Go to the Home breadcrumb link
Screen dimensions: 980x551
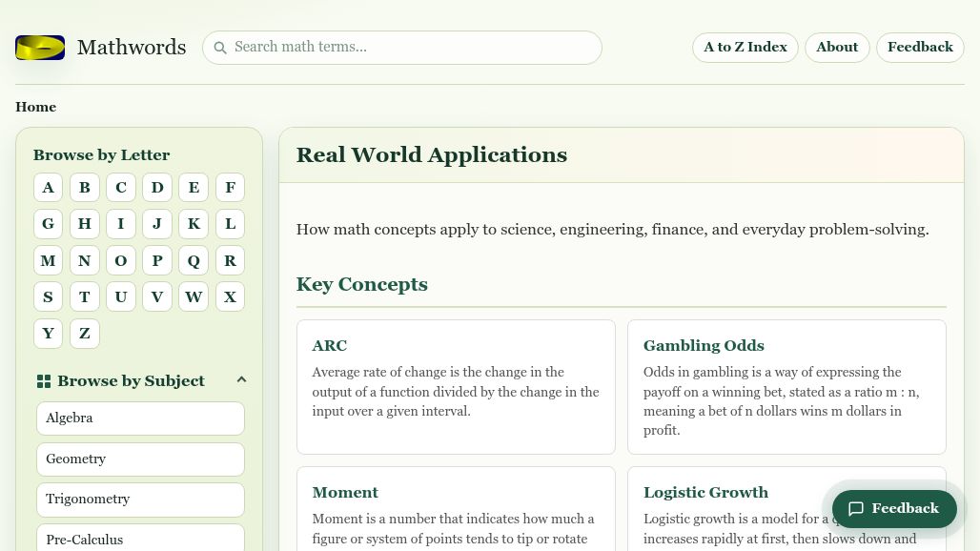tap(35, 107)
